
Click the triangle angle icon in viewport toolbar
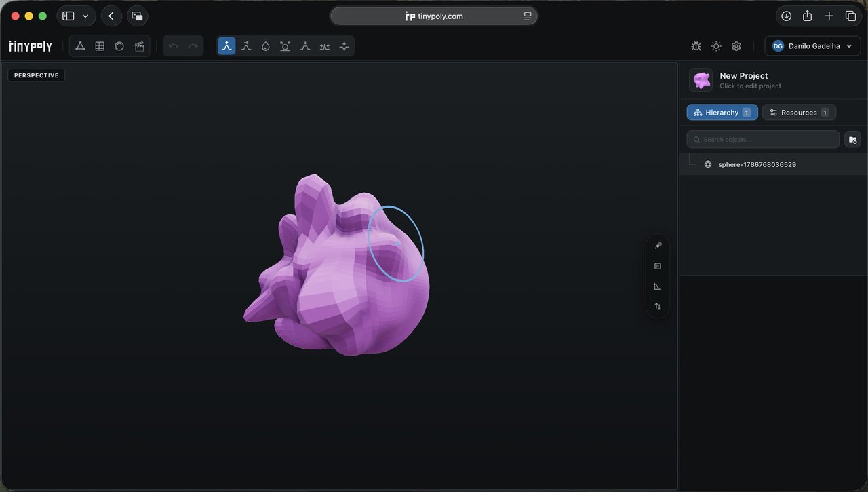(x=658, y=286)
